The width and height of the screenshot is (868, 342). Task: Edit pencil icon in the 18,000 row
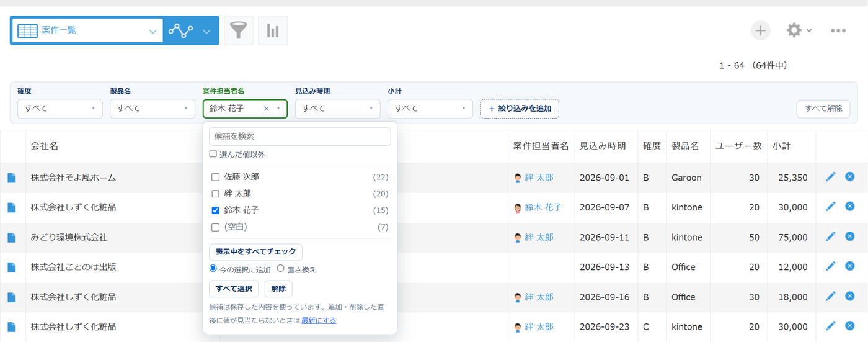(831, 296)
